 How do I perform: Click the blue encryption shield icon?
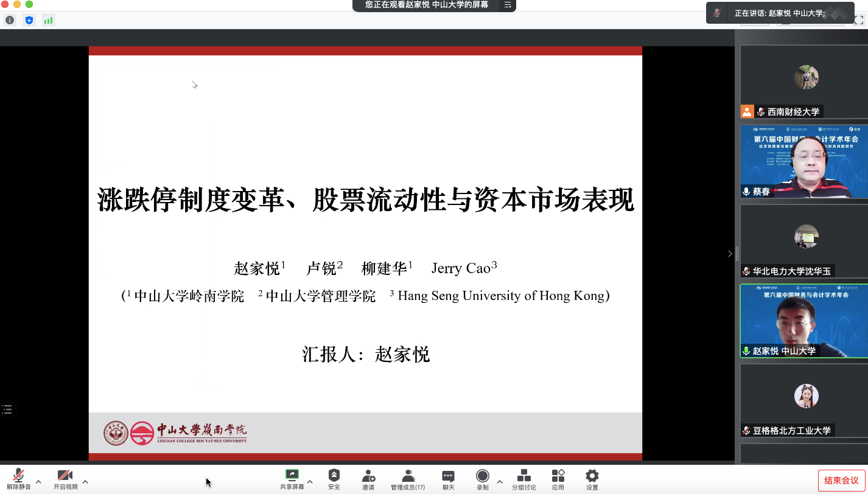[29, 20]
